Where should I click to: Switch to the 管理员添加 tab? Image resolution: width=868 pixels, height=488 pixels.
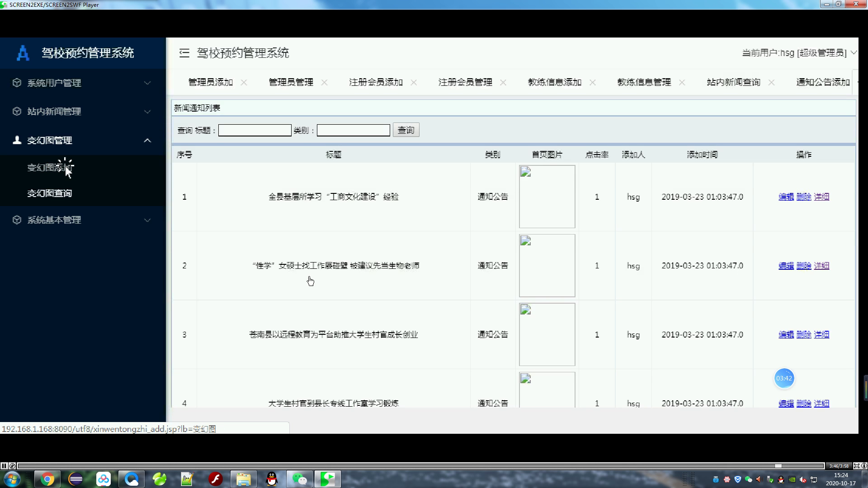(x=211, y=82)
